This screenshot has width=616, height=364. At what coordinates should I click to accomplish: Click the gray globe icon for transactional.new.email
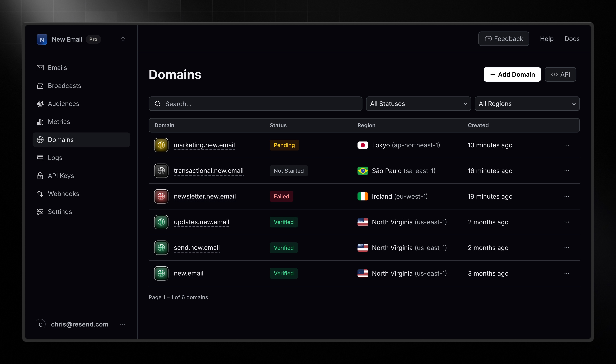[x=161, y=171]
